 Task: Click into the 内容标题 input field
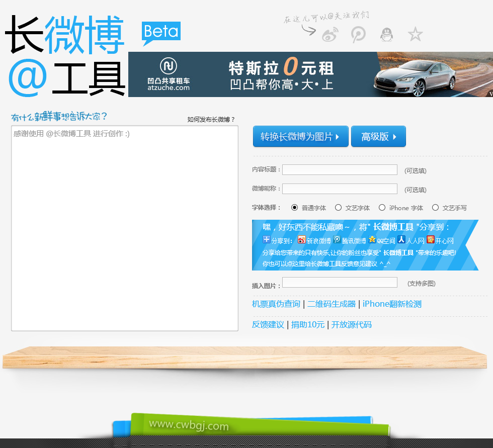pyautogui.click(x=340, y=169)
